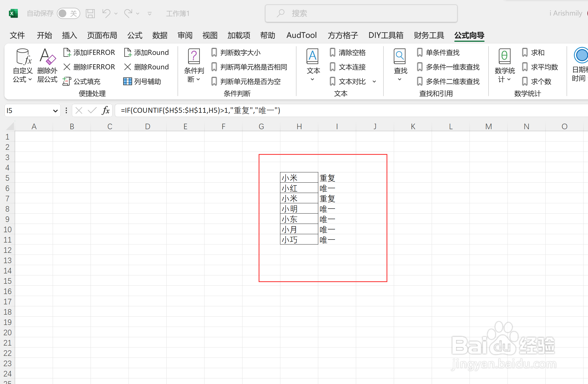The height and width of the screenshot is (384, 588).
Task: Click the 求平均数 command
Action: tap(540, 67)
